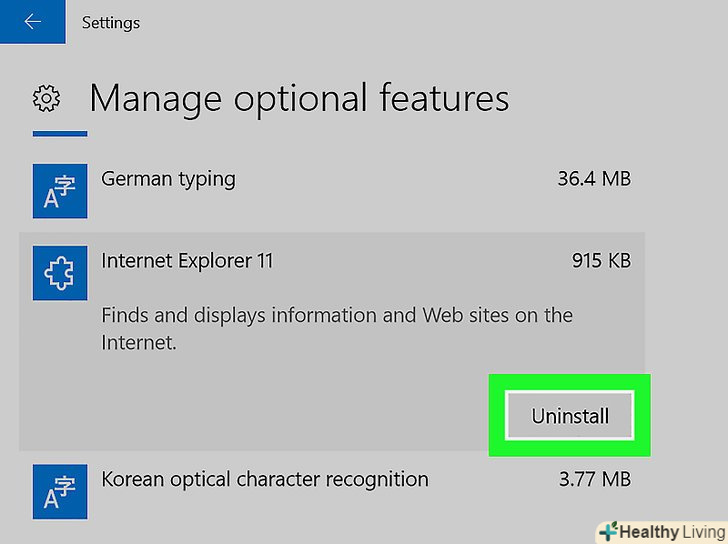Viewport: 728px width, 544px height.
Task: Click the Internet Explorer 11 puzzle icon
Action: (x=60, y=273)
